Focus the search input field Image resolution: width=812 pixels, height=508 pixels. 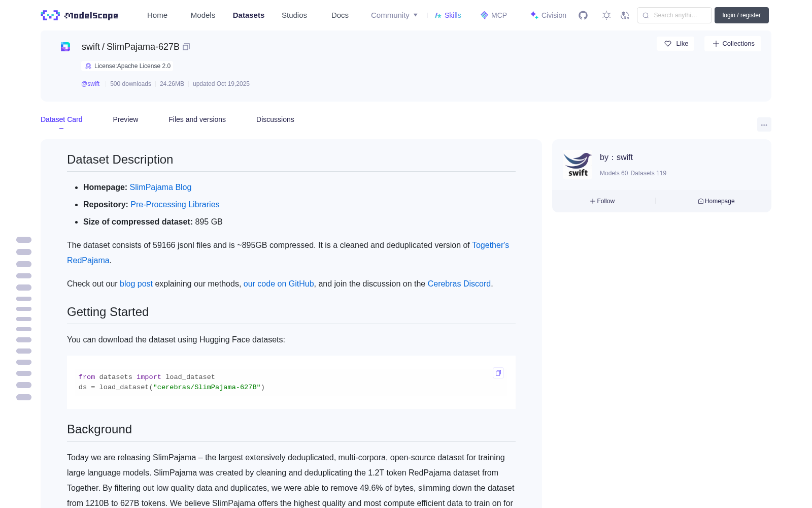[674, 15]
